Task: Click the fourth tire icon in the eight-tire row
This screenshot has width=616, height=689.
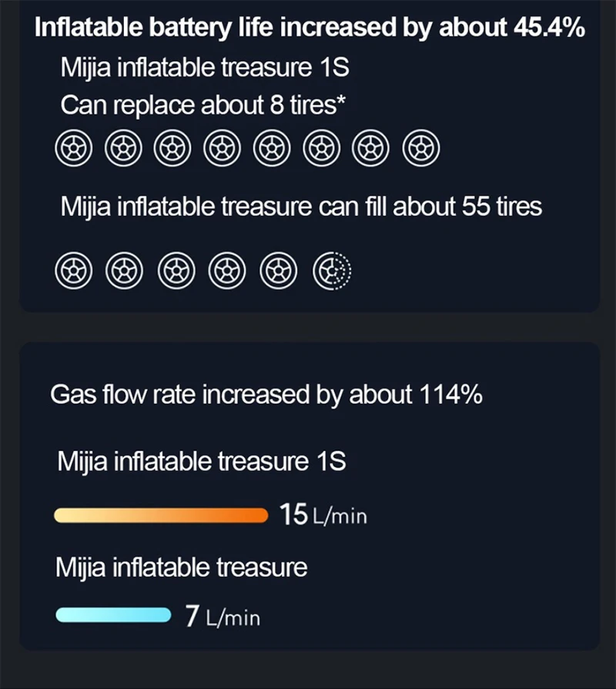Action: 222,149
